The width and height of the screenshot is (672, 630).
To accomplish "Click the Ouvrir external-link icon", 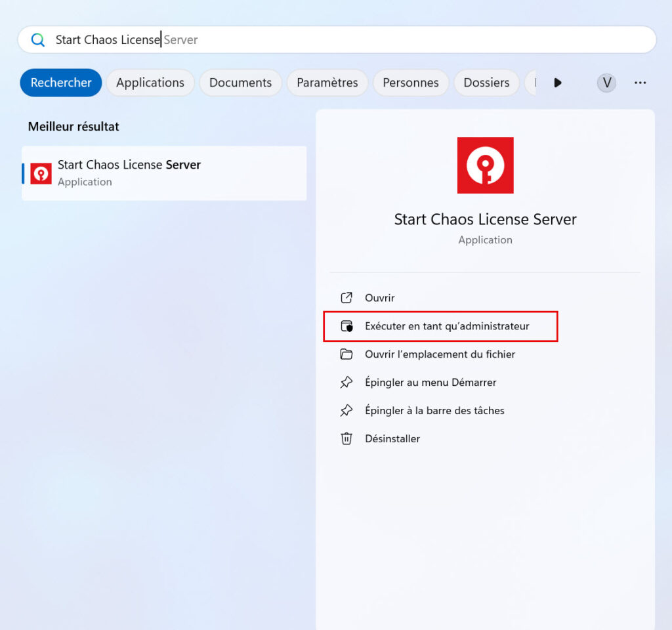I will pos(346,298).
